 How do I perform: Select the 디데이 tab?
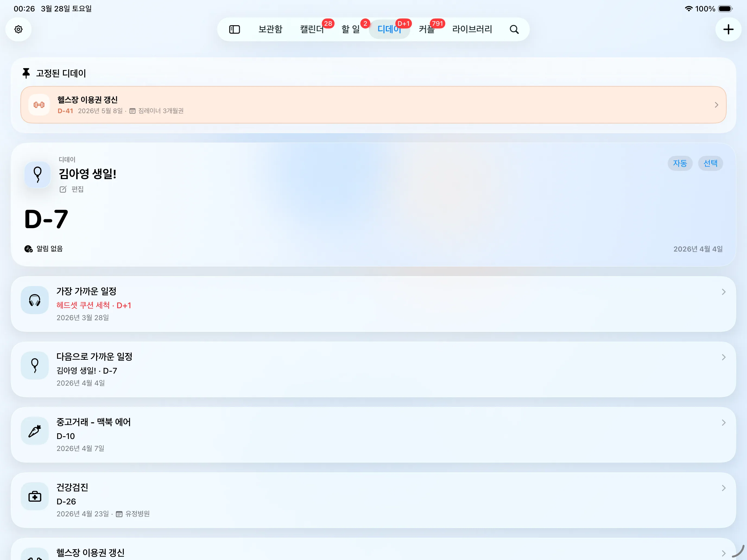pyautogui.click(x=389, y=29)
